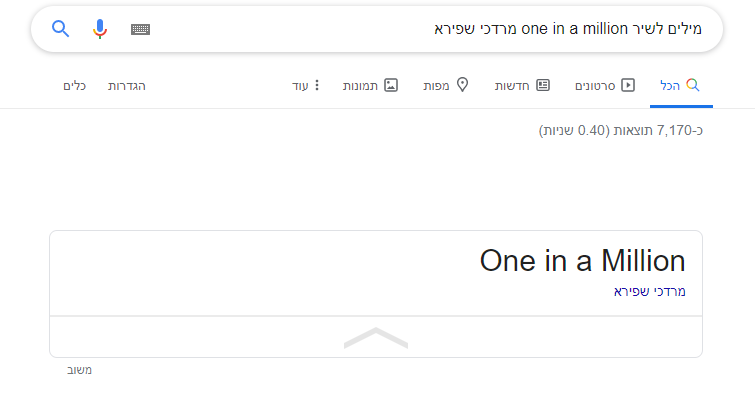Click the משוב feedback link
This screenshot has height=406, width=755.
point(78,370)
